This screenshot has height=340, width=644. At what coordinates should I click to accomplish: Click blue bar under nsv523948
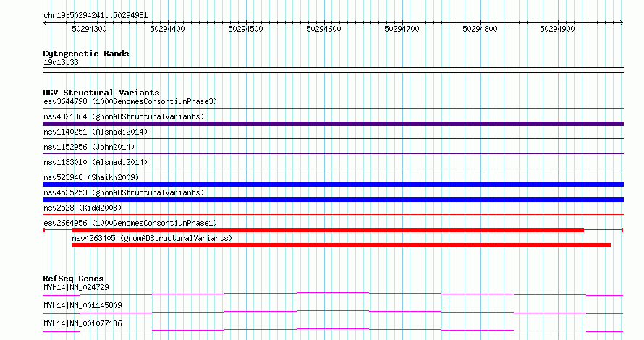(333, 184)
